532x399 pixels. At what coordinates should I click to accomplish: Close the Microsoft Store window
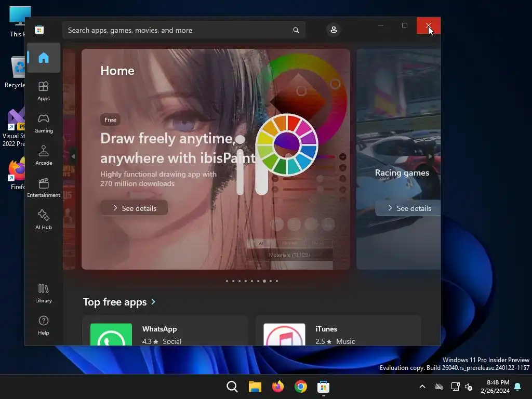(429, 25)
